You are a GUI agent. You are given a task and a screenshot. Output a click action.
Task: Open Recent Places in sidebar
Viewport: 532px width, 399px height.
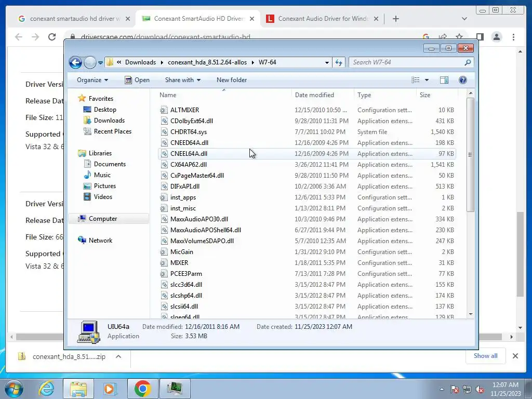pos(112,131)
